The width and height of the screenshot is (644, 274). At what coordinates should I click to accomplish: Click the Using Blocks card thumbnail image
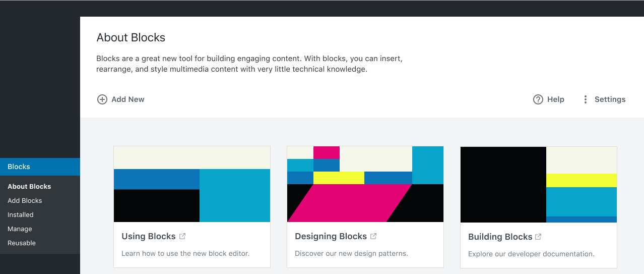pyautogui.click(x=192, y=184)
